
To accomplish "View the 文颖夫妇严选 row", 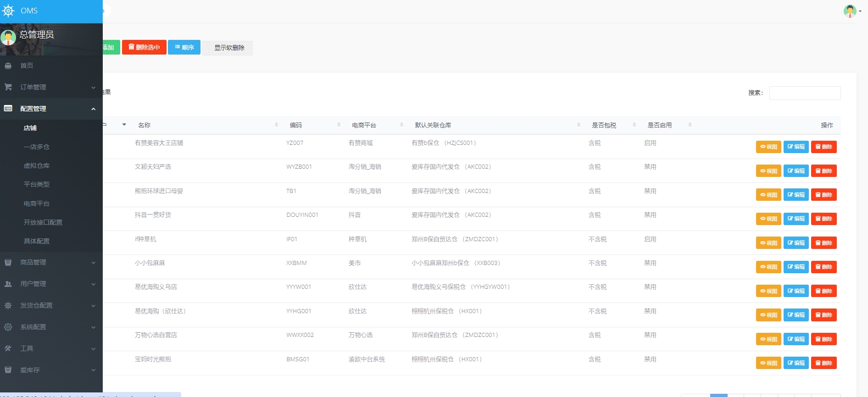I will (768, 171).
